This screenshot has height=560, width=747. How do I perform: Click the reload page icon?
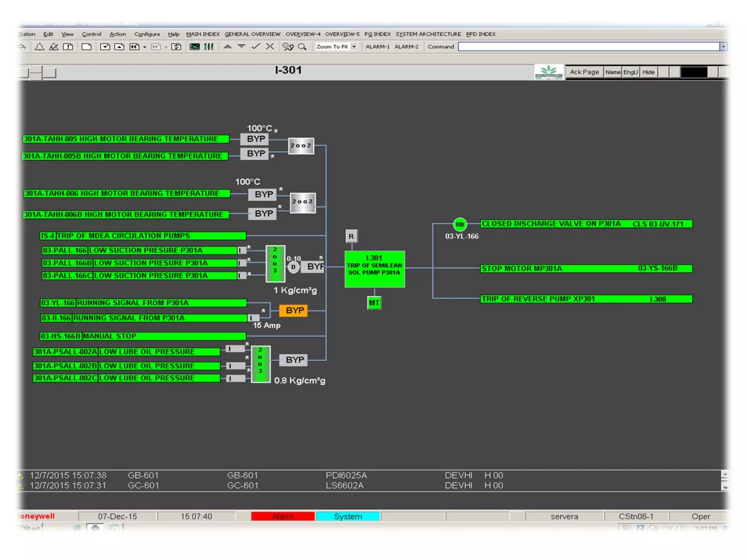point(177,47)
